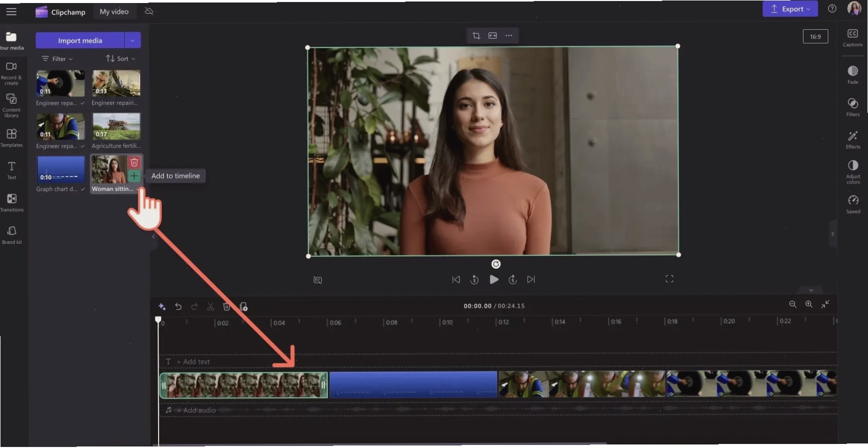Rewind five seconds
This screenshot has width=868, height=448.
[x=474, y=280]
